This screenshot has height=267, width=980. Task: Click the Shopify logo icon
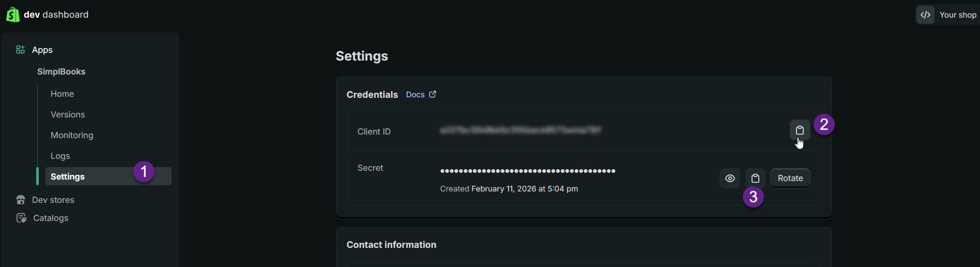tap(12, 14)
